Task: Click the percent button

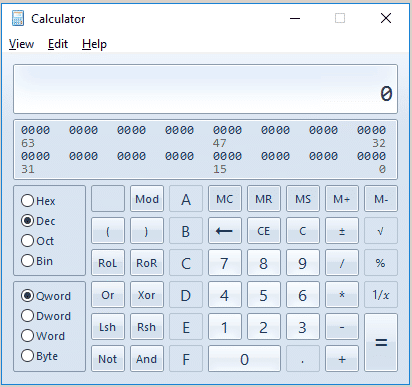Action: tap(381, 263)
